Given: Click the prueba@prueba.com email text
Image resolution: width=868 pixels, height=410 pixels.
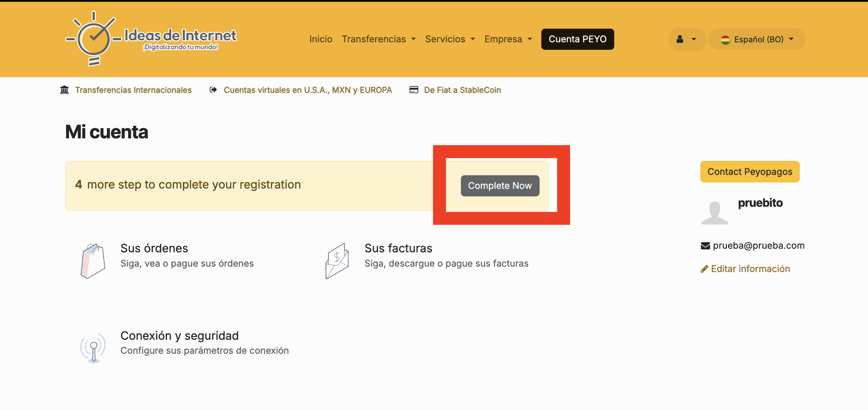Looking at the screenshot, I should point(759,246).
